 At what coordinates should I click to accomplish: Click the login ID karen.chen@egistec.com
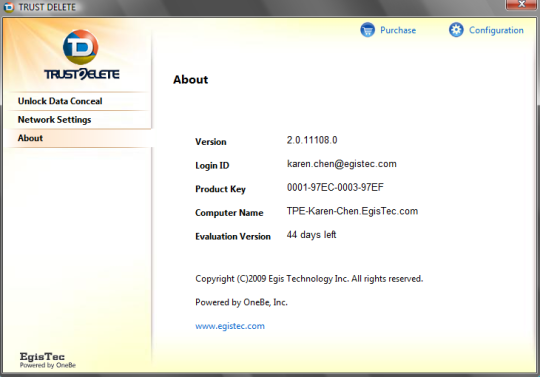pos(342,164)
